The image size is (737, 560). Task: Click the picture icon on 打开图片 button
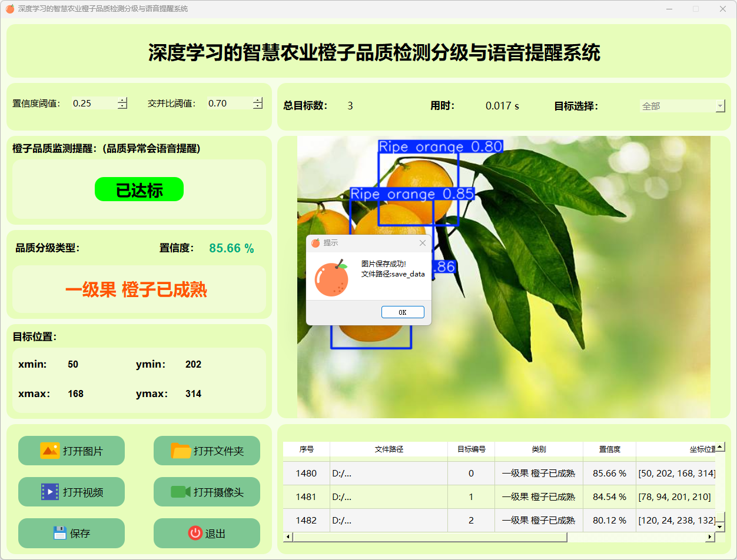click(x=50, y=451)
